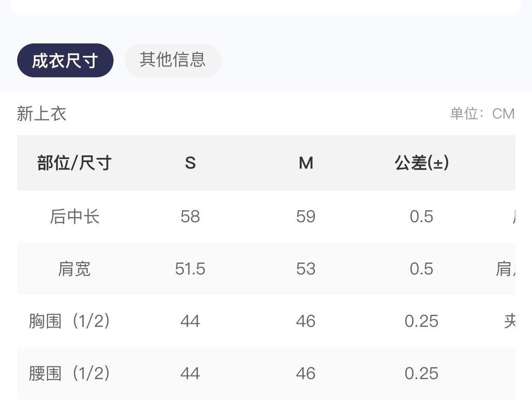Image resolution: width=532 pixels, height=402 pixels.
Task: Select the M size column header
Action: tap(305, 163)
